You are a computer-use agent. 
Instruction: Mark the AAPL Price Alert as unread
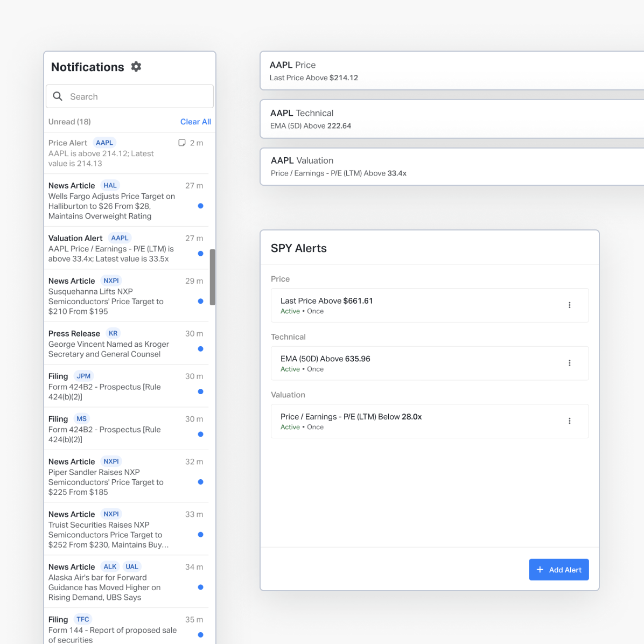click(x=182, y=143)
